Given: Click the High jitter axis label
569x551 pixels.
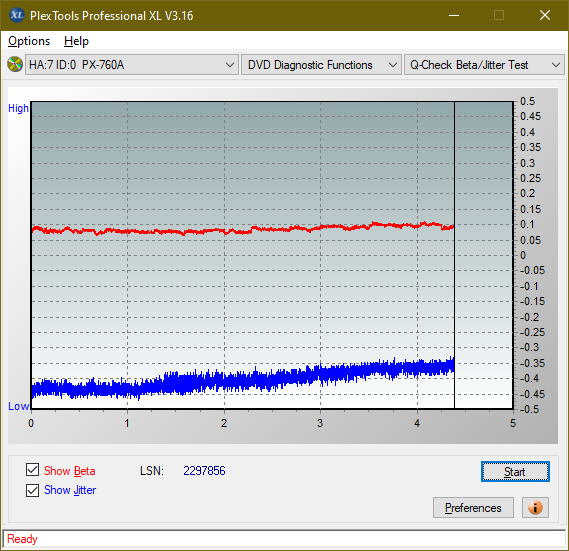Looking at the screenshot, I should (x=18, y=108).
